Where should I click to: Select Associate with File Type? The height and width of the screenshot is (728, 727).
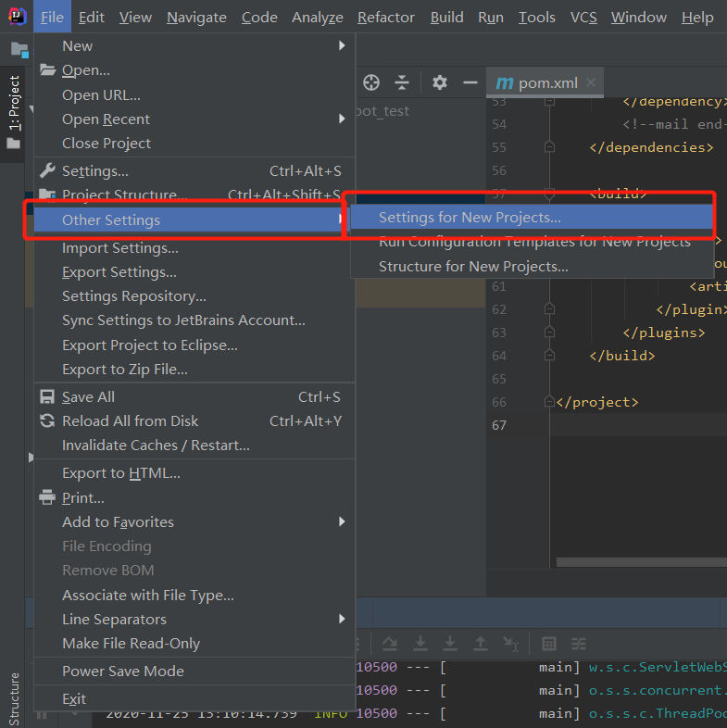tap(194, 595)
